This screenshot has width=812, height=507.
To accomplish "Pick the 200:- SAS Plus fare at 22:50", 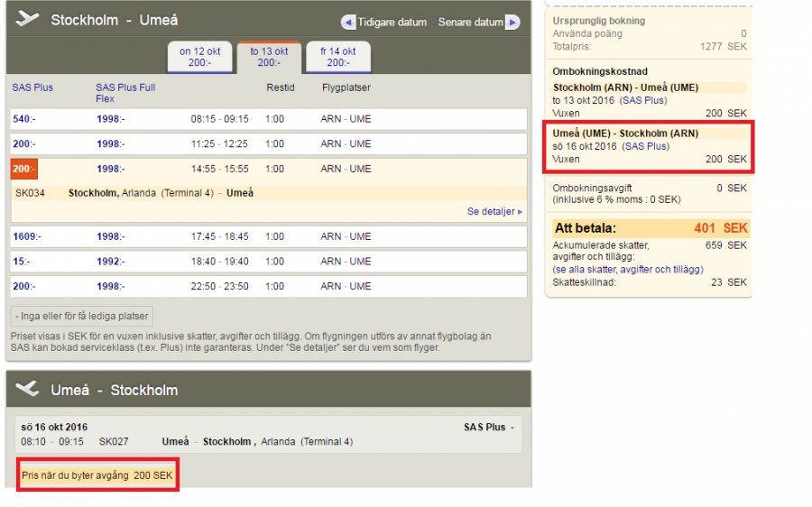I will tap(22, 286).
